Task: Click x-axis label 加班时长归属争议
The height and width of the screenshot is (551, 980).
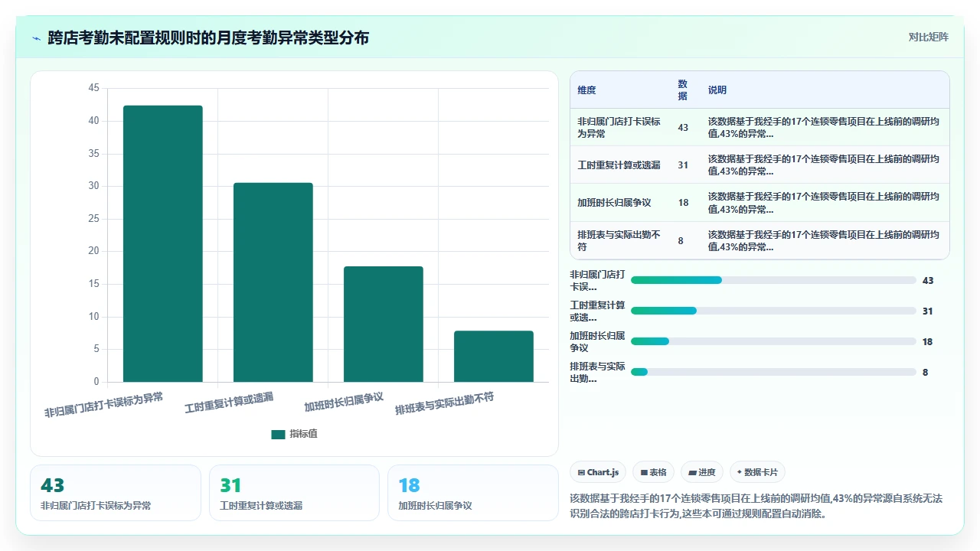Action: point(344,402)
